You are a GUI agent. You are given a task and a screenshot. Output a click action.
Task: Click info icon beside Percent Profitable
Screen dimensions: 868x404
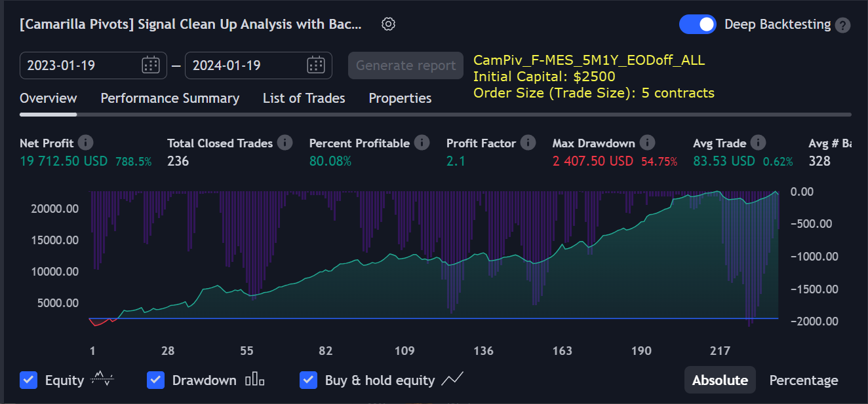pyautogui.click(x=422, y=143)
